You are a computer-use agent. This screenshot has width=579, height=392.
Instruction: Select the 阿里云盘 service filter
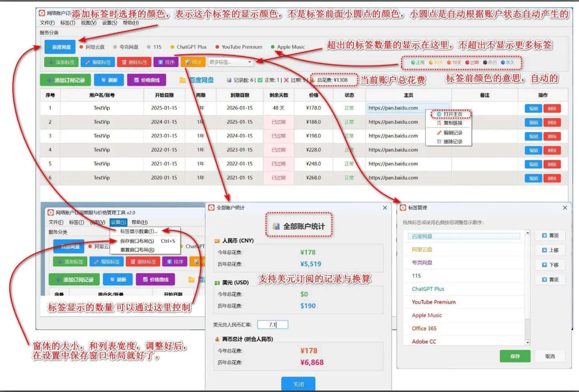coord(93,47)
